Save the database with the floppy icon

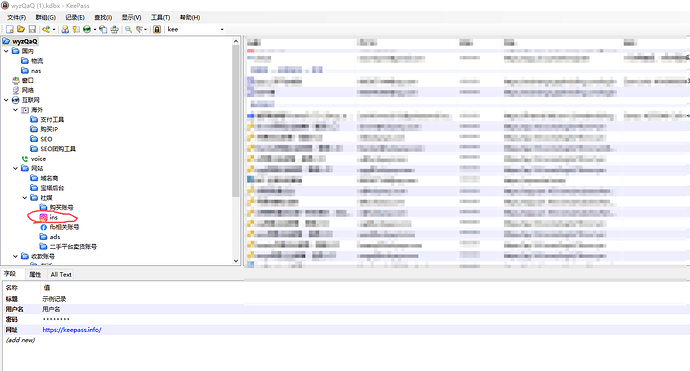[x=32, y=29]
